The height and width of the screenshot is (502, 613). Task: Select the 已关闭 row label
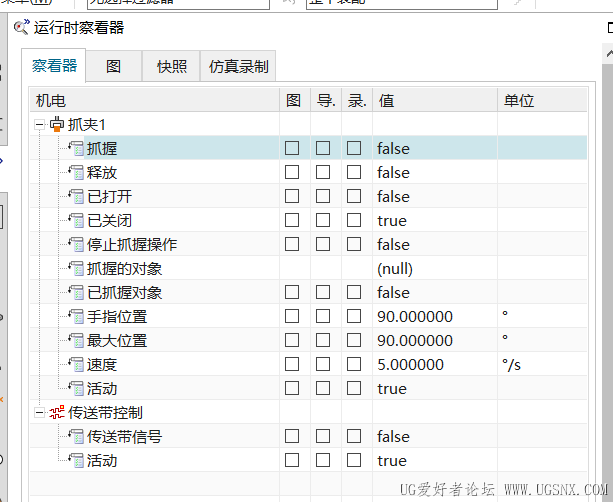[x=109, y=221]
